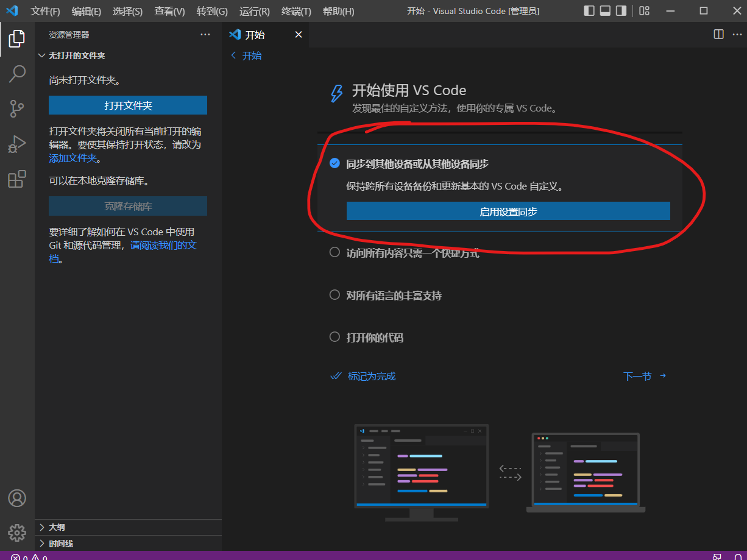
Task: Select the 开始 editor tab
Action: pos(266,35)
